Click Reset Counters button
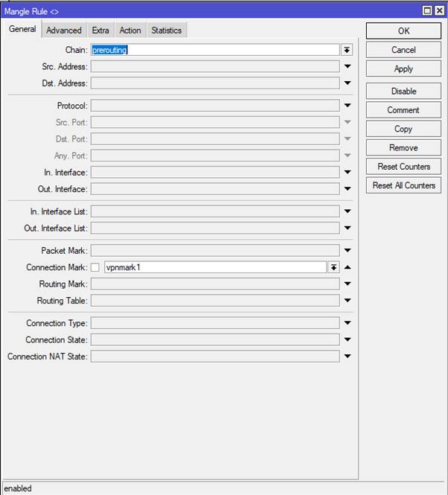 click(403, 167)
